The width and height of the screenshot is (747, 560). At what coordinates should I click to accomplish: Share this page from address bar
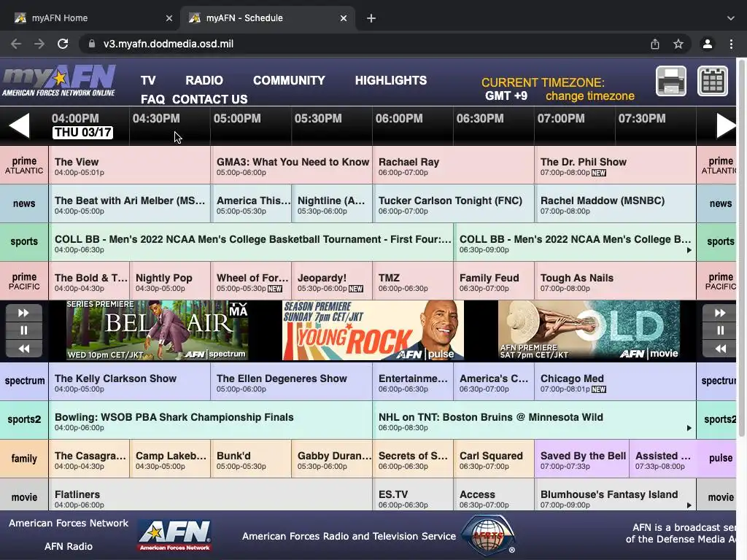[655, 44]
